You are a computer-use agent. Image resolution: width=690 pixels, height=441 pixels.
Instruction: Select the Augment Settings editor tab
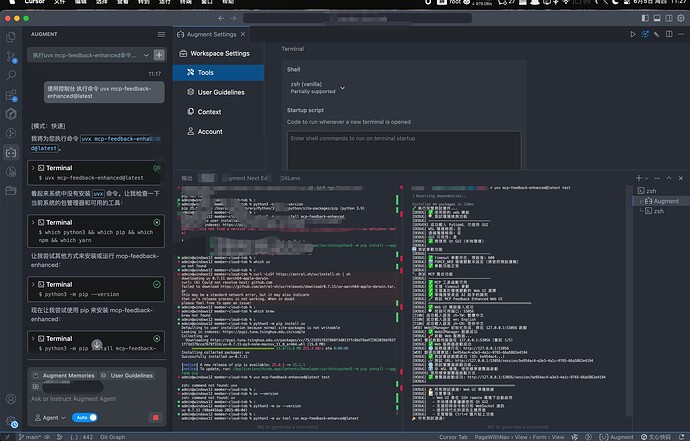(x=211, y=34)
